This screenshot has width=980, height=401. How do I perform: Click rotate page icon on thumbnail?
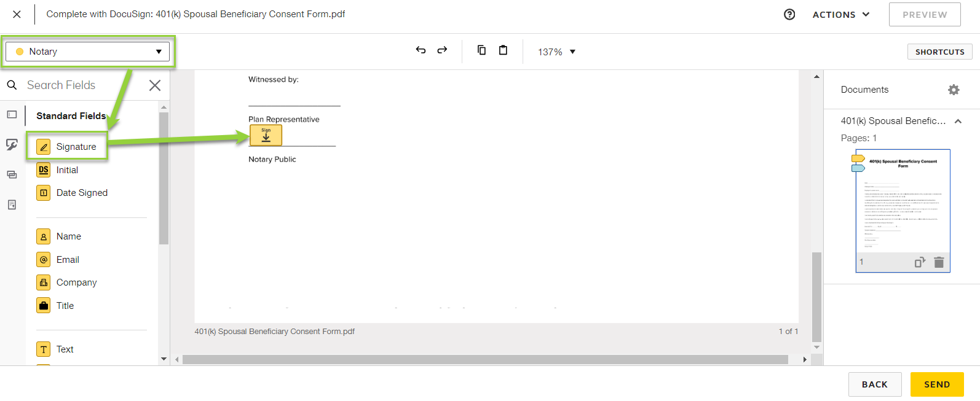(x=920, y=262)
